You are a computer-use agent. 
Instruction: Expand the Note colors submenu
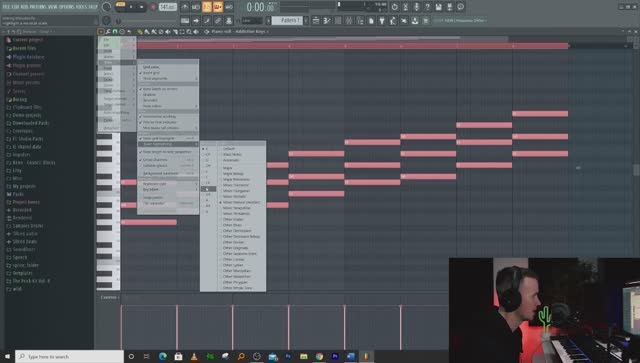pos(168,106)
